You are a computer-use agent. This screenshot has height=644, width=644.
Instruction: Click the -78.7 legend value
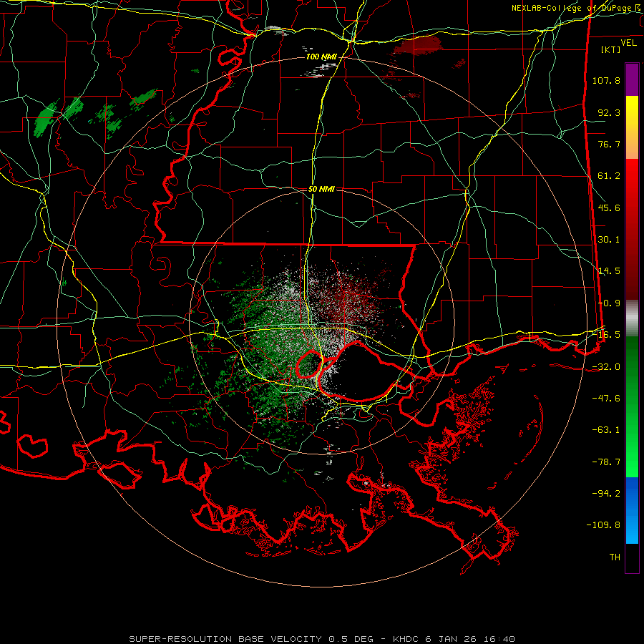click(606, 462)
